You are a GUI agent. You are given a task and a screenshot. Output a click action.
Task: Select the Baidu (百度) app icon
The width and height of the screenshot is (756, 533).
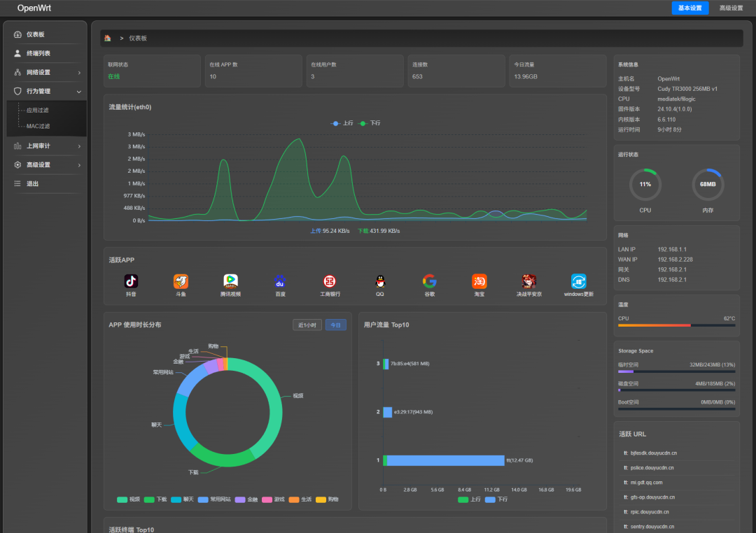point(280,281)
